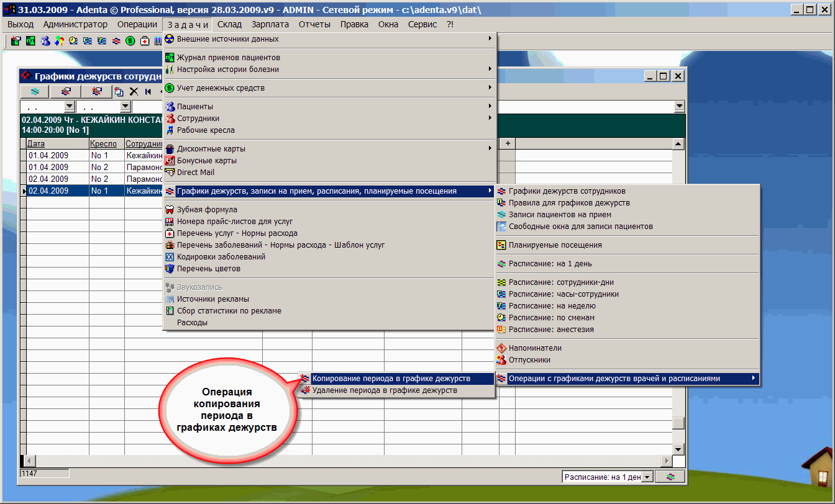
Task: Click the clock schedule toolbar icon
Action: 73,41
